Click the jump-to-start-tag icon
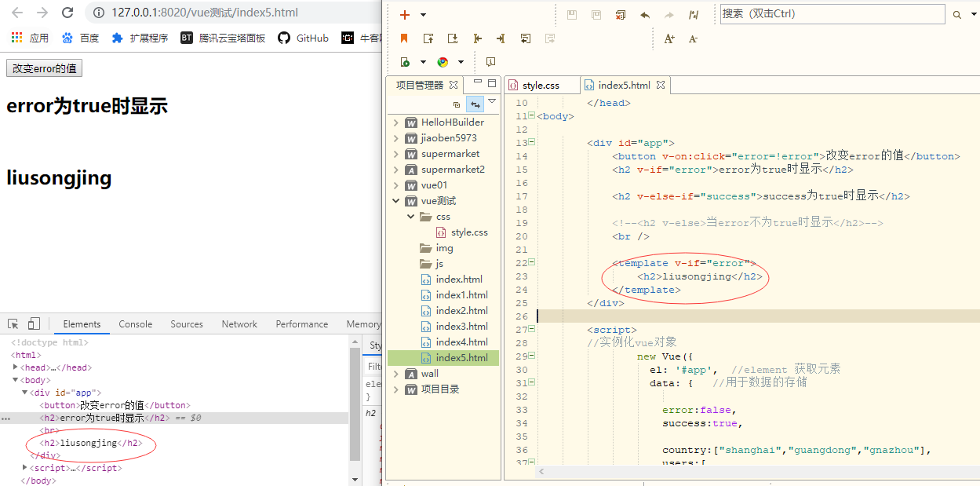This screenshot has height=486, width=980. (477, 38)
